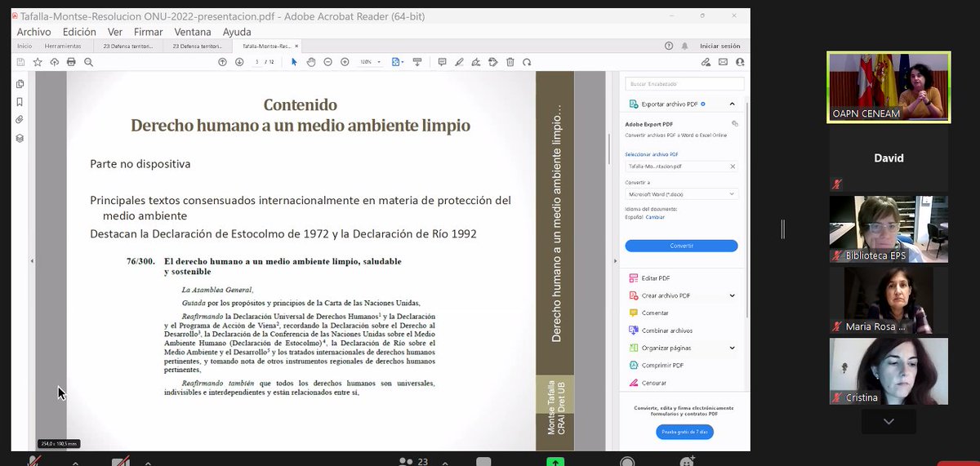The image size is (980, 466).
Task: Bookmark file with the star icon
Action: pos(38,62)
